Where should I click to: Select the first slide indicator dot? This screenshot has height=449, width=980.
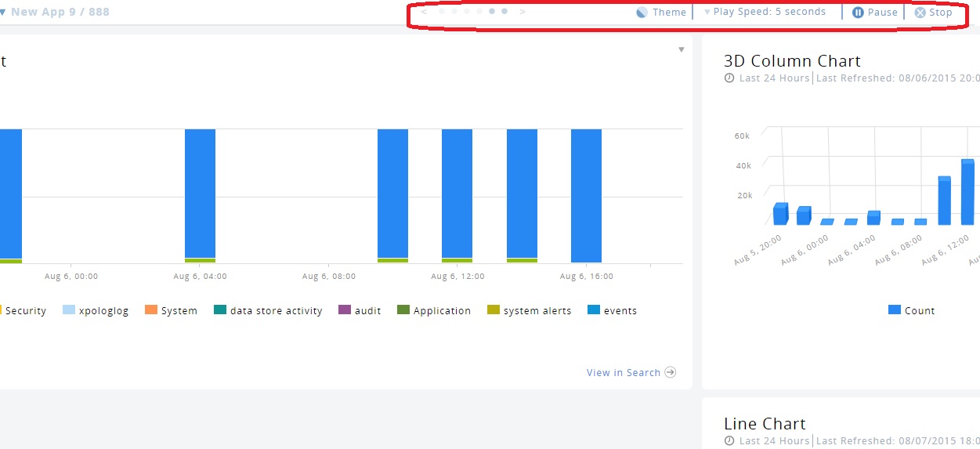(442, 12)
